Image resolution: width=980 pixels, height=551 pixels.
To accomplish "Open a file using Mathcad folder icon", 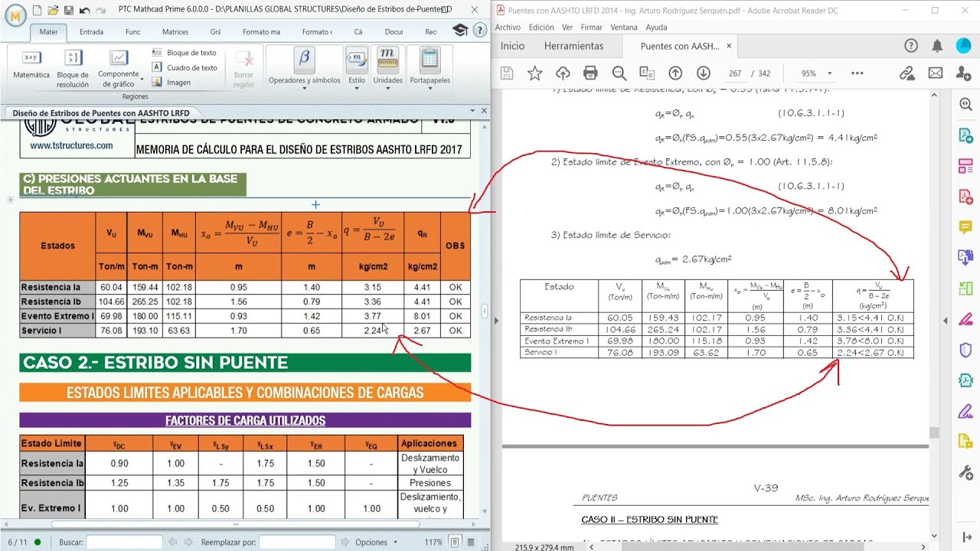I will tap(53, 11).
